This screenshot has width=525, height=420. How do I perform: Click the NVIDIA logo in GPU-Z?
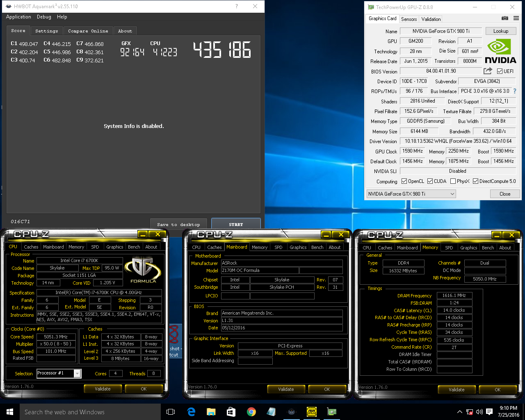pyautogui.click(x=500, y=51)
